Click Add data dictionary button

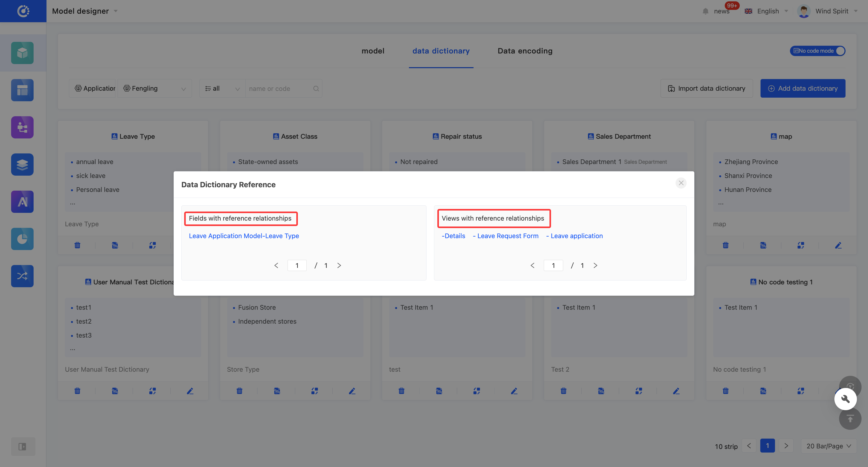click(802, 88)
